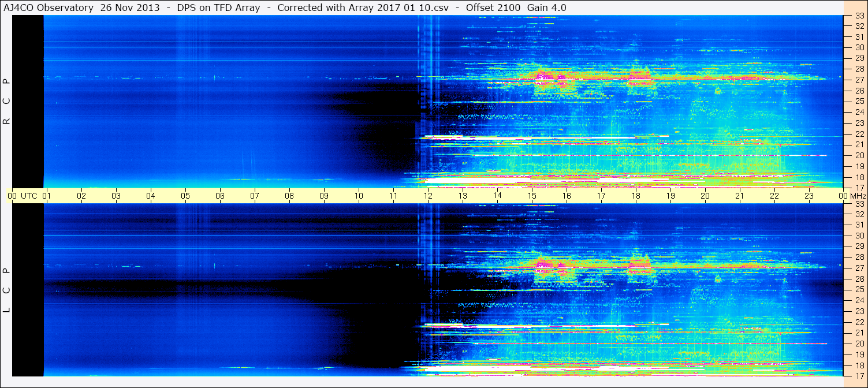
Task: Select the 12 hour marker on time axis
Action: tap(428, 196)
